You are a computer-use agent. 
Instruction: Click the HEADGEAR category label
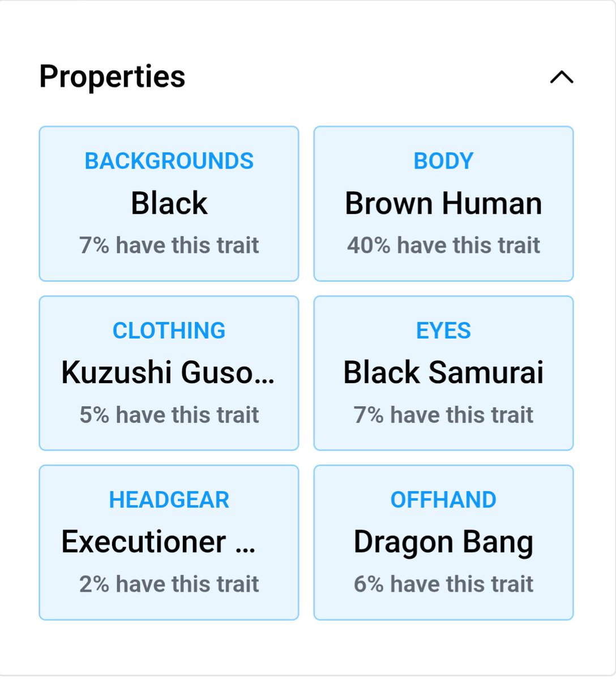(169, 500)
